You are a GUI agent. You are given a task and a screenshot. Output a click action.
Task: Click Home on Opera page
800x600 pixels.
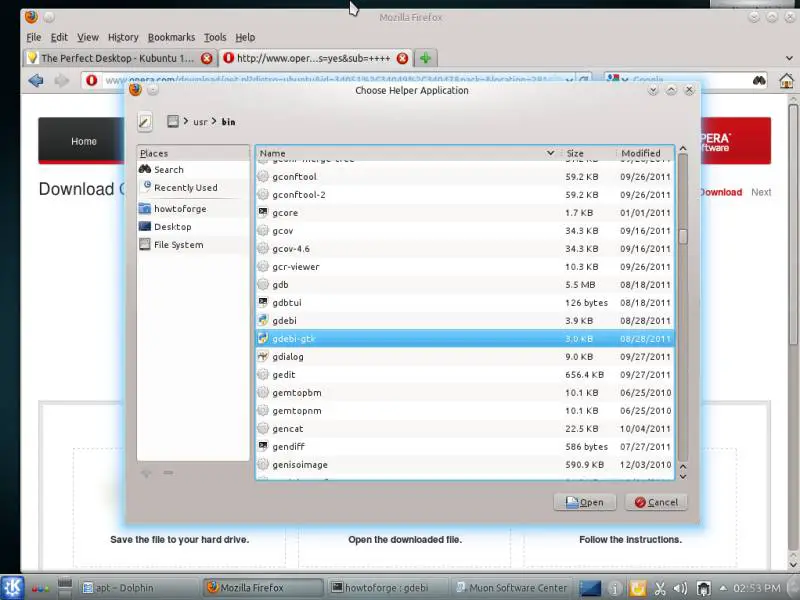pyautogui.click(x=84, y=141)
